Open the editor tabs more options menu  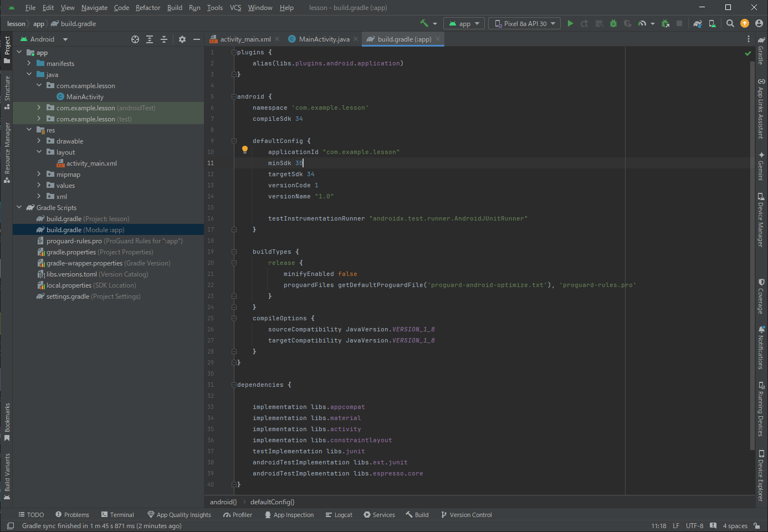[x=749, y=39]
